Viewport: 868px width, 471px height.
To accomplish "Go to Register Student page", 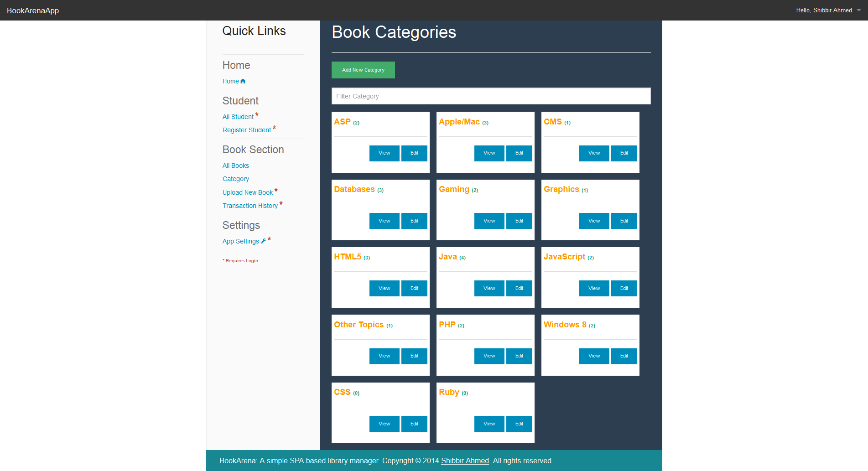I will (246, 130).
